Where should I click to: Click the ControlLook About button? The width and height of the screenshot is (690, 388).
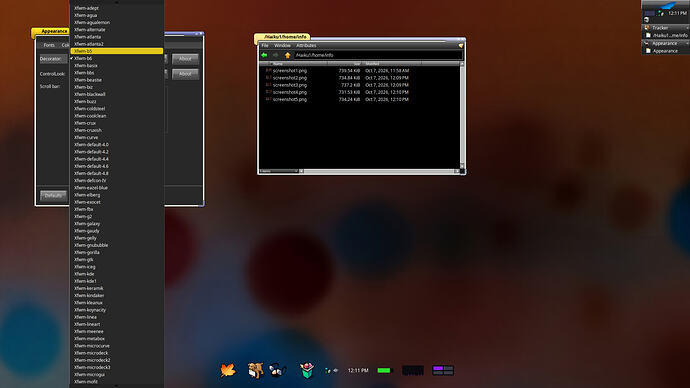tap(185, 74)
